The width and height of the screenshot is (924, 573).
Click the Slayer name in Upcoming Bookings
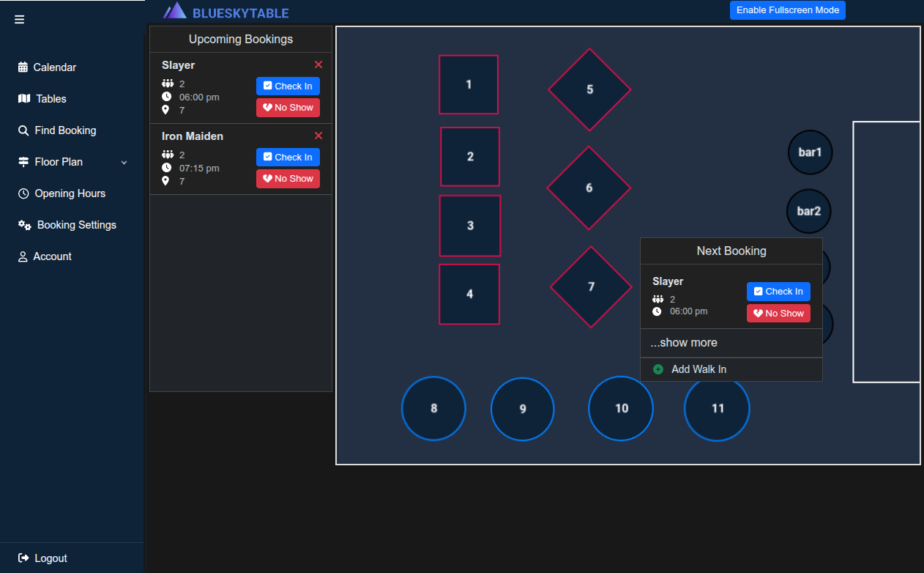coord(178,65)
